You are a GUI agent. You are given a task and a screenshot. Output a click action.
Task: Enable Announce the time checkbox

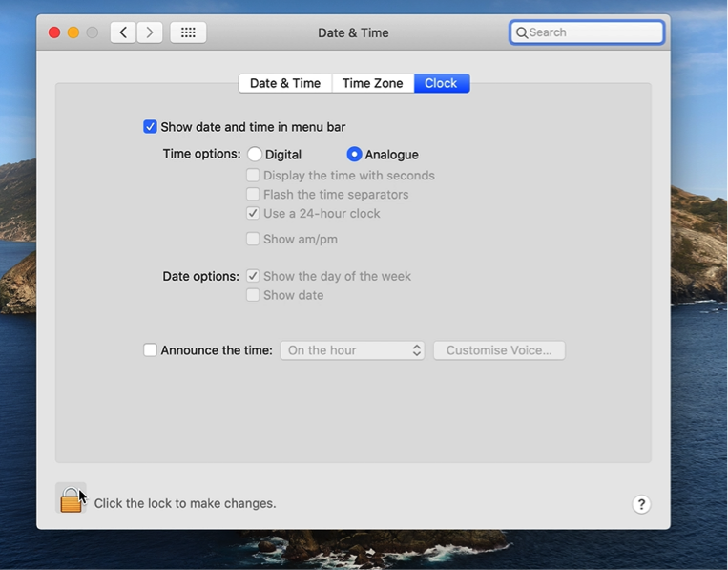point(150,350)
